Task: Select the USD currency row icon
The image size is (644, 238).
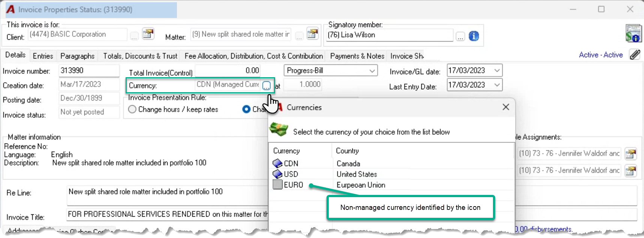Action: (277, 174)
